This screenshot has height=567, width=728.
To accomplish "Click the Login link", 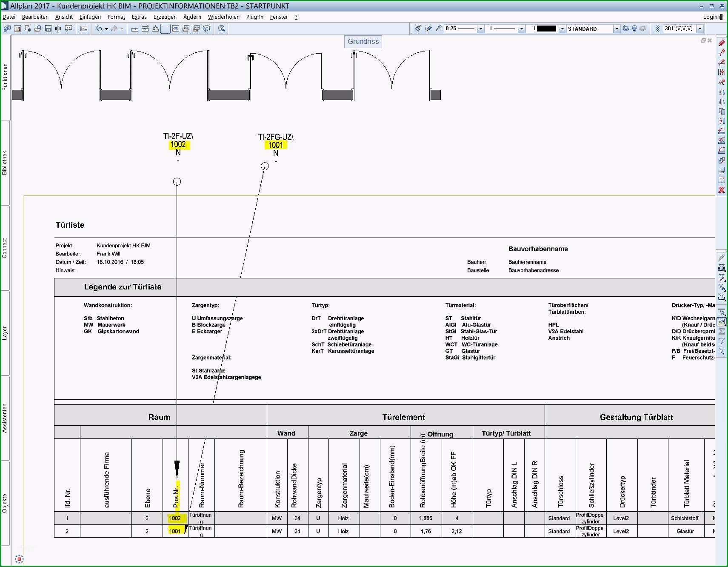I will 710,17.
